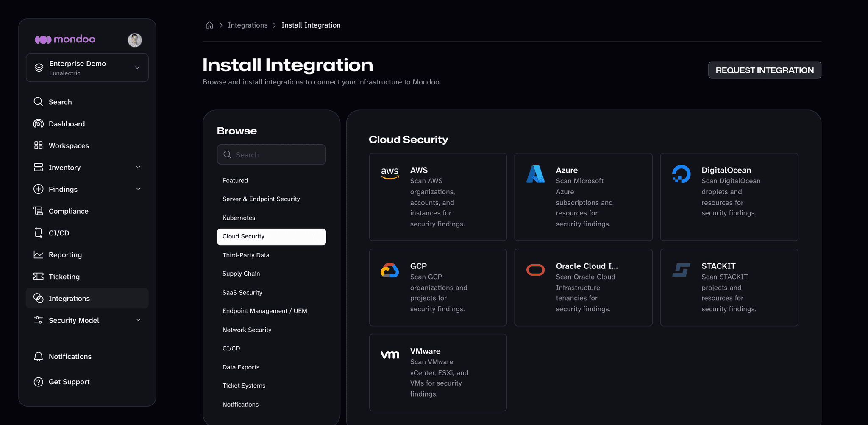
Task: Select Server & Endpoint Security category
Action: (x=271, y=199)
